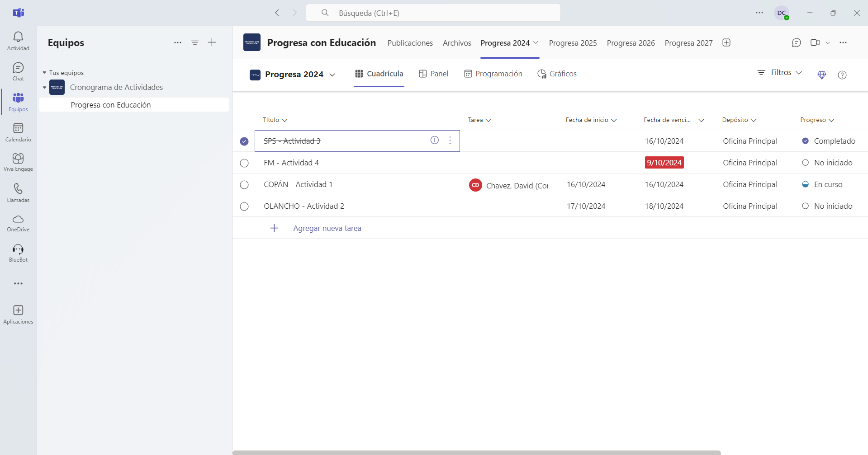Change COPÁN En curso progress status

pyautogui.click(x=822, y=184)
